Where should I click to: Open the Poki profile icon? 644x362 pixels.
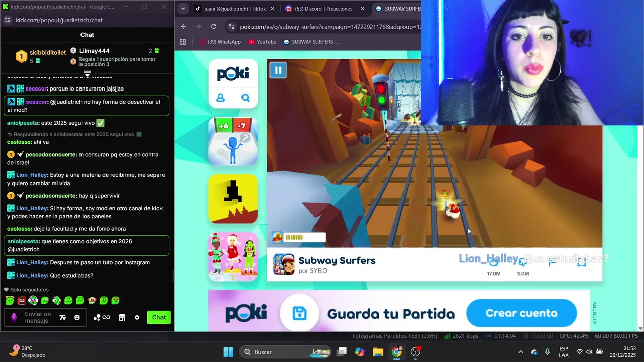point(220,98)
